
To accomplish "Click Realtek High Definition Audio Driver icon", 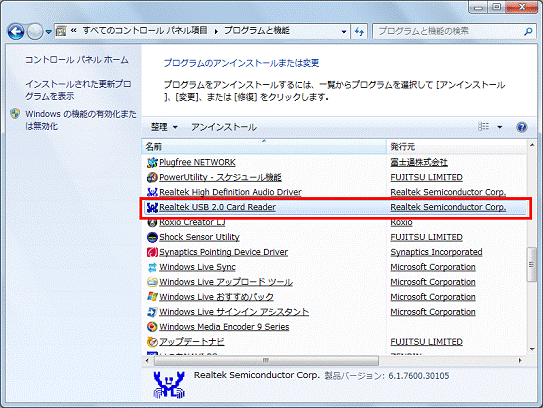I will tap(152, 192).
